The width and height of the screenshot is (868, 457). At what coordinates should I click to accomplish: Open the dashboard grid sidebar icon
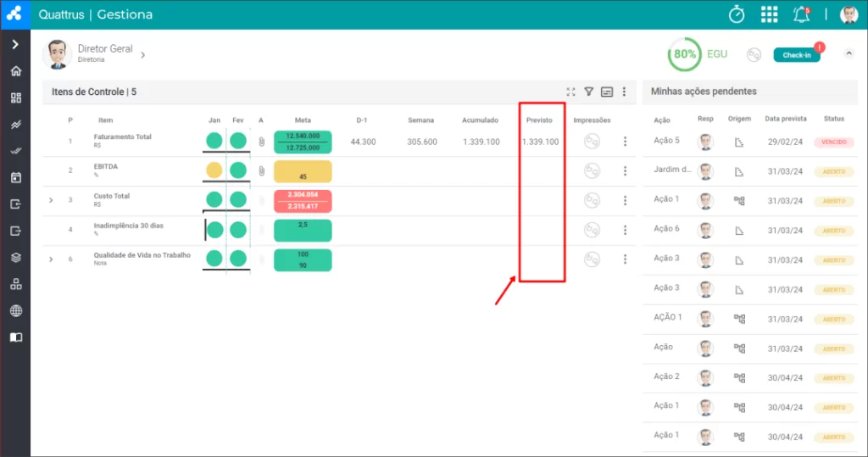[x=16, y=98]
